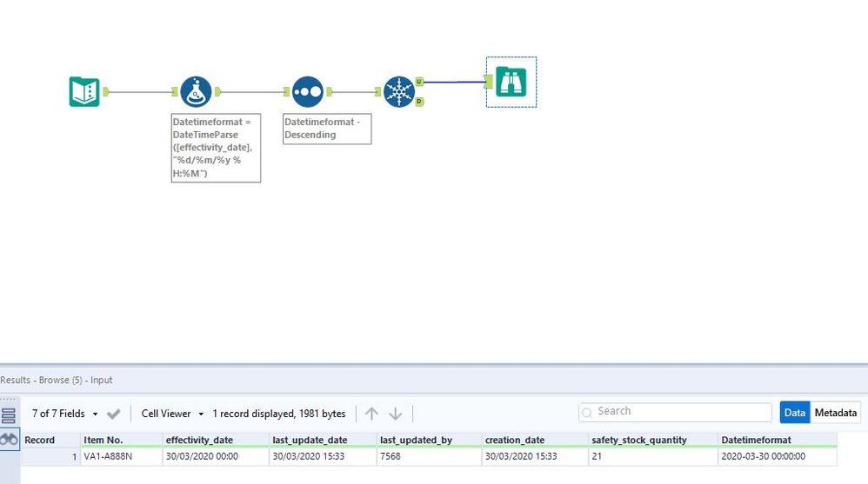Image resolution: width=868 pixels, height=484 pixels.
Task: Click the Unique tool input anchor
Action: coord(378,92)
